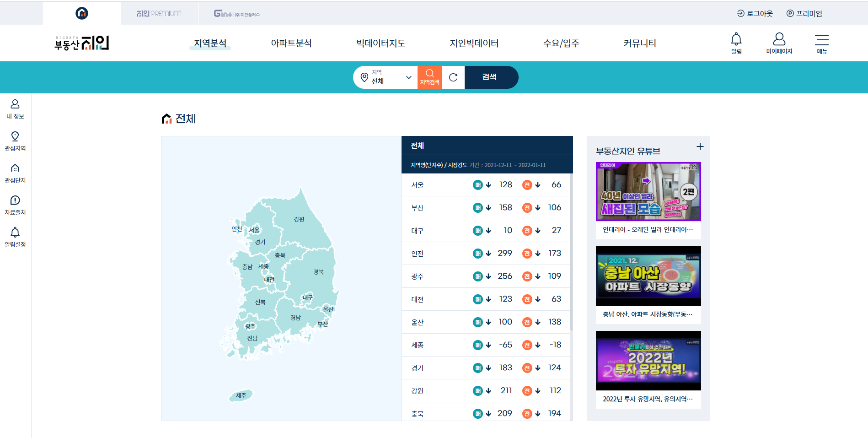Click 대구 row in the region list
The width and height of the screenshot is (868, 438).
pyautogui.click(x=486, y=231)
